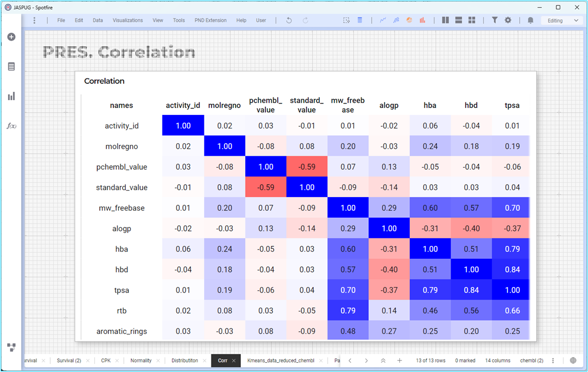
Task: Select the evenly tiled layout icon
Action: click(472, 20)
